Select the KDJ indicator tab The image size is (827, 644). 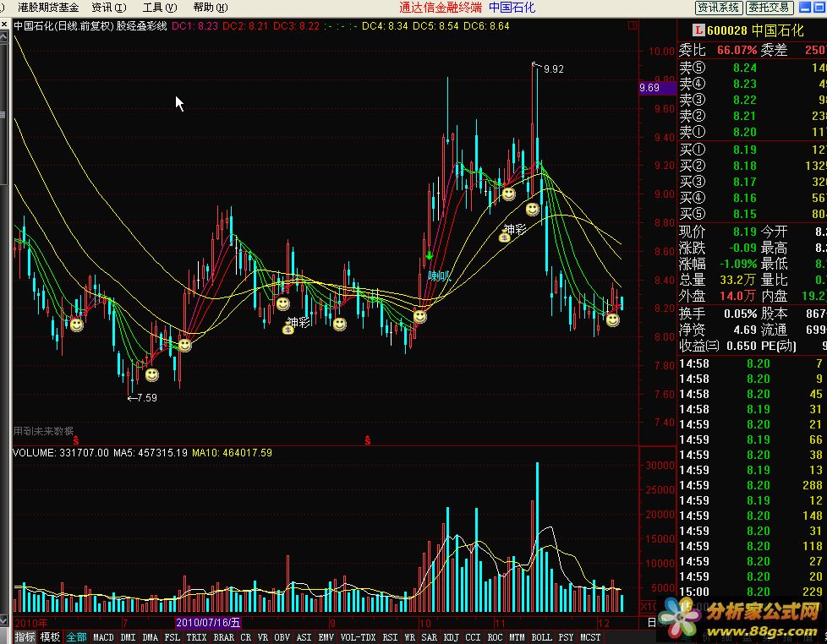coord(451,637)
